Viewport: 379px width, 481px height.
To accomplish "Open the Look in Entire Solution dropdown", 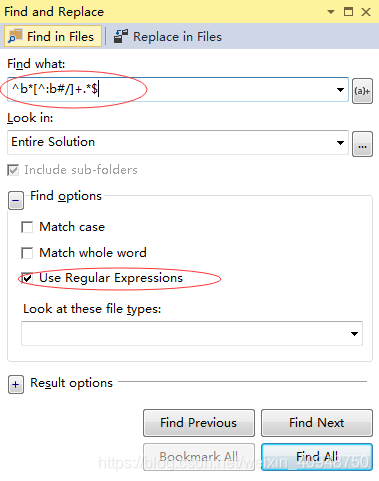I will pyautogui.click(x=340, y=143).
